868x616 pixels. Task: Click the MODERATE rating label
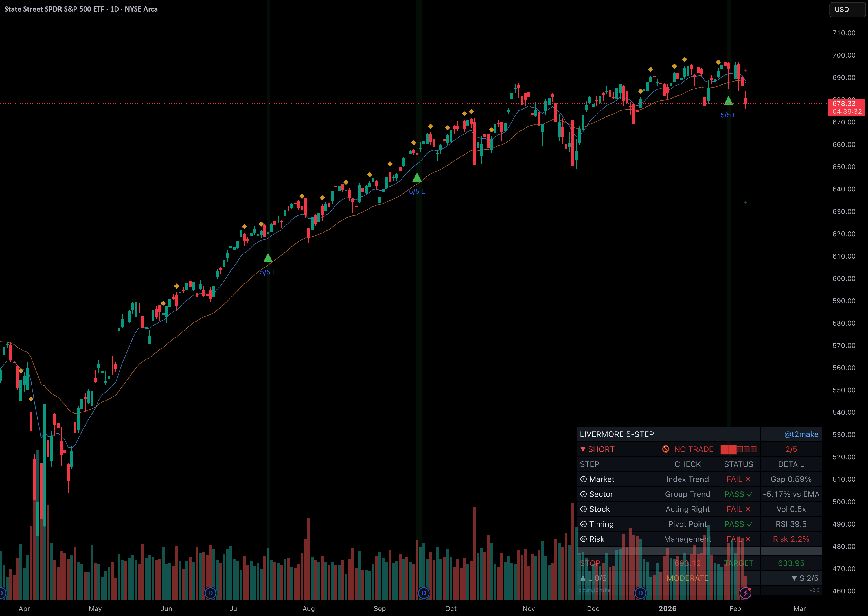coord(688,578)
